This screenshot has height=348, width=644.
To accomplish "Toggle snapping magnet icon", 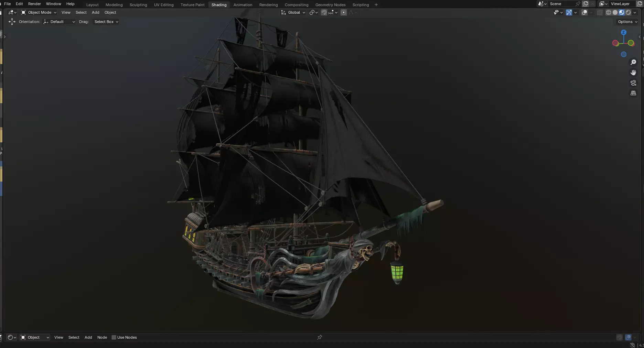I will pyautogui.click(x=324, y=12).
